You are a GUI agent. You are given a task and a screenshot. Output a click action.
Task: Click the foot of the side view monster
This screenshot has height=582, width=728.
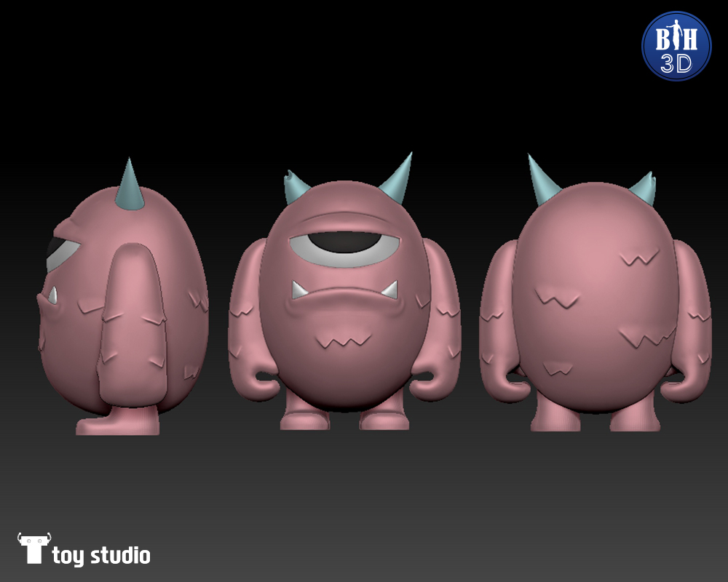coord(116,422)
